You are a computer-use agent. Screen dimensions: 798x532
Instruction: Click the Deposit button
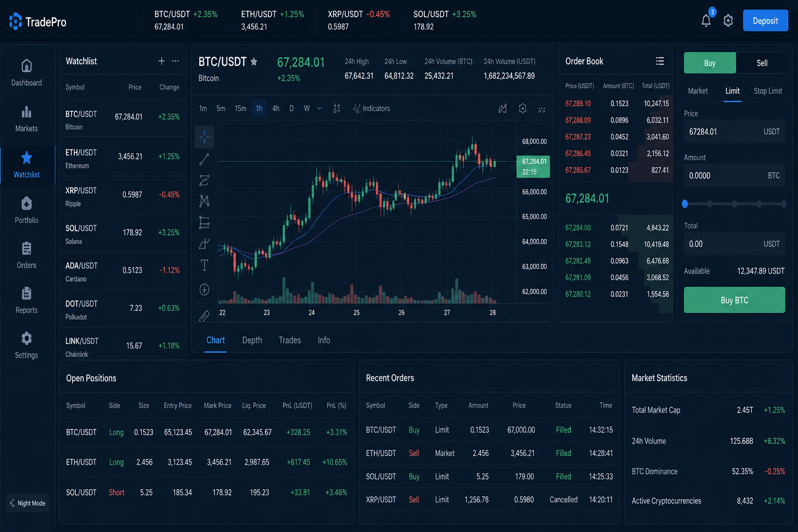point(765,21)
